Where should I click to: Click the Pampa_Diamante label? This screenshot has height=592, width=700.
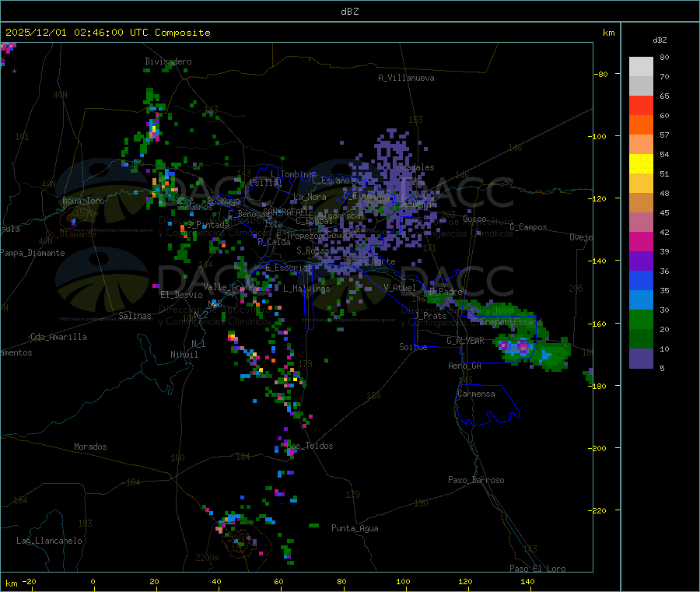(33, 253)
